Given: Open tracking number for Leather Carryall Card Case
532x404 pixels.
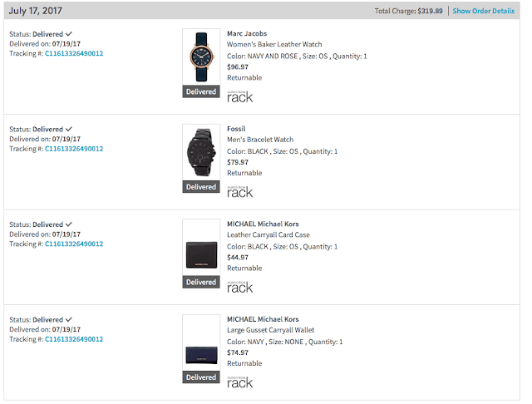Looking at the screenshot, I should point(74,244).
